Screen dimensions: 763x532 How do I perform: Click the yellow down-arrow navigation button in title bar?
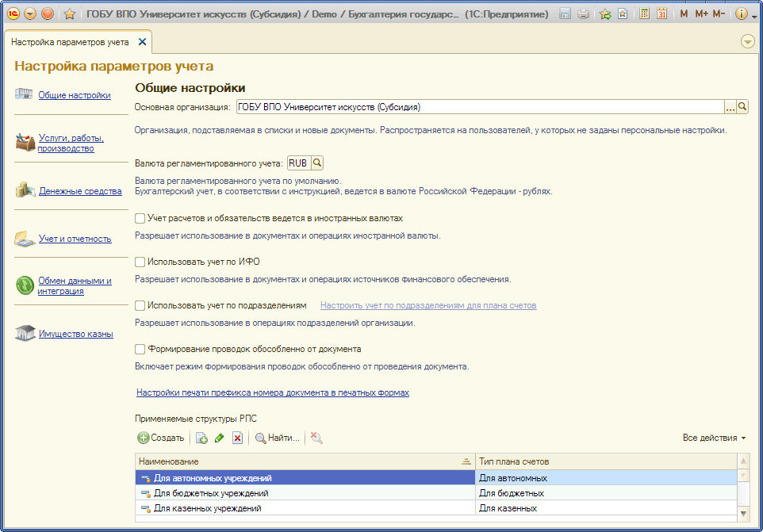[x=30, y=13]
